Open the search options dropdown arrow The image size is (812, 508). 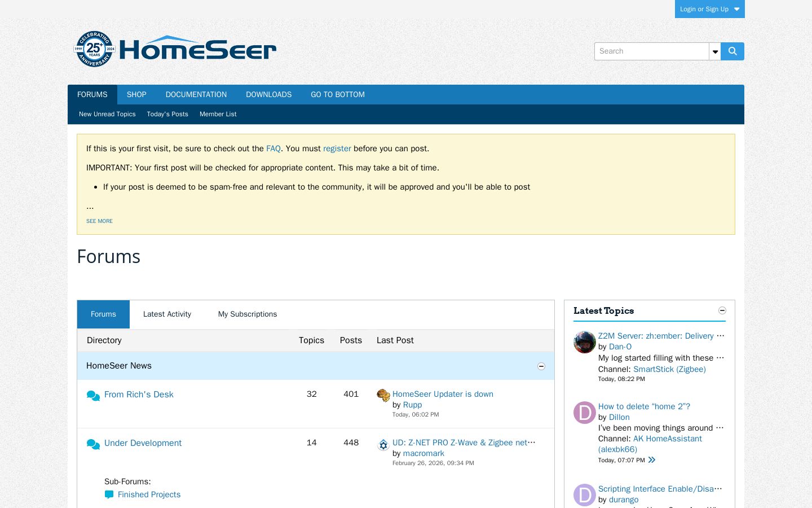point(715,51)
